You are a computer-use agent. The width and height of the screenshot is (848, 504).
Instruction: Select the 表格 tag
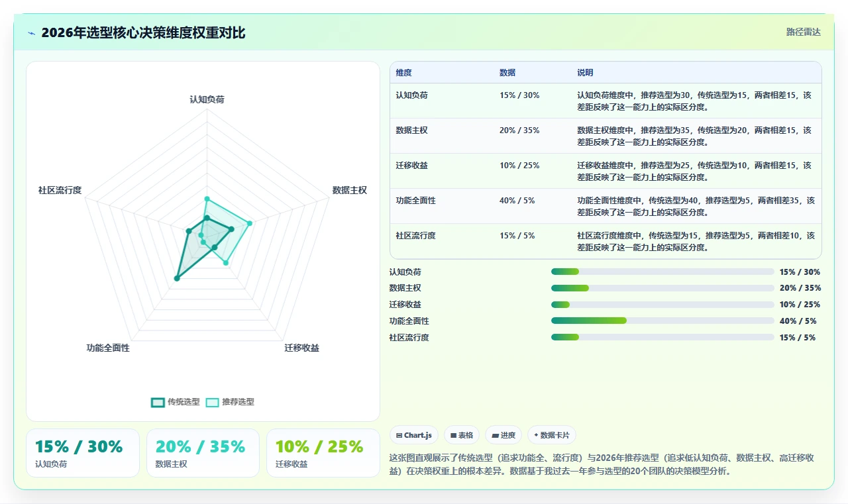click(462, 435)
